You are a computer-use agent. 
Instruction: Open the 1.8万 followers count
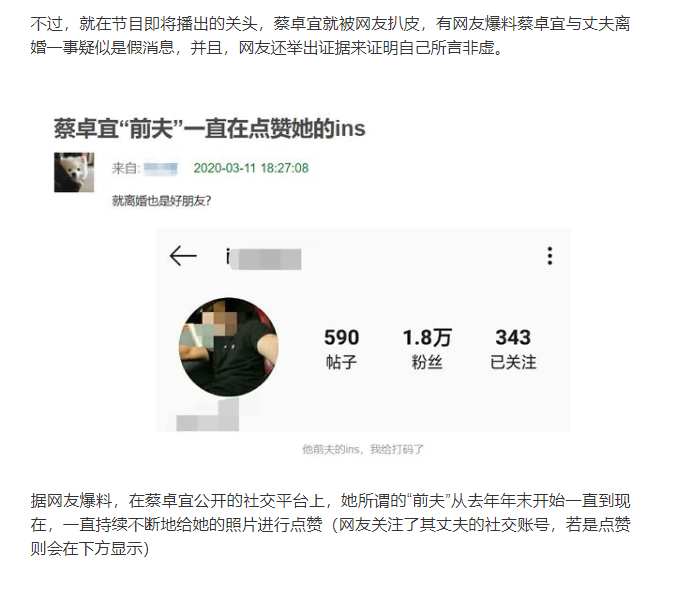427,338
